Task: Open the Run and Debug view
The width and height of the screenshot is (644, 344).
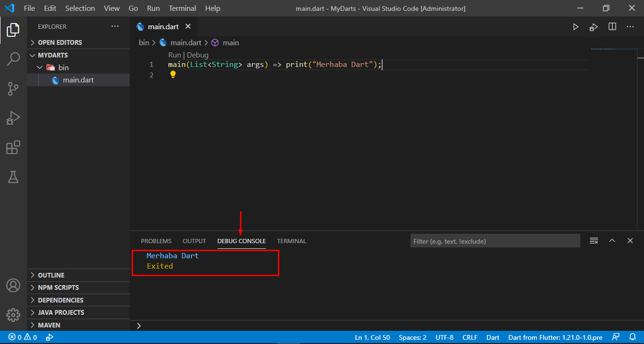Action: 13,118
